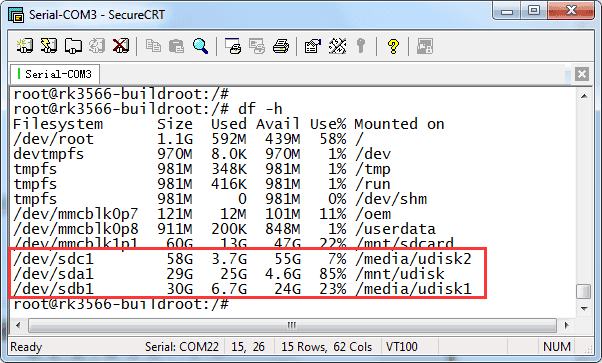Click the Copy toolbar icon
This screenshot has height=363, width=602.
click(x=153, y=46)
